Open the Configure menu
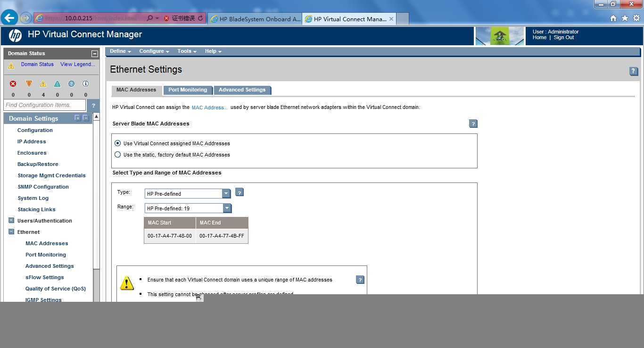The width and height of the screenshot is (644, 348). click(x=154, y=51)
